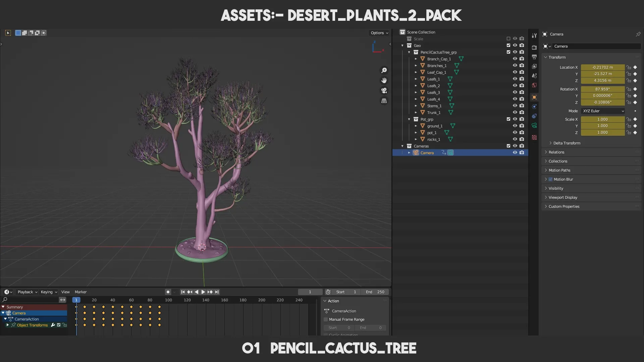644x362 pixels.
Task: Open the Keying menu
Action: [49, 292]
